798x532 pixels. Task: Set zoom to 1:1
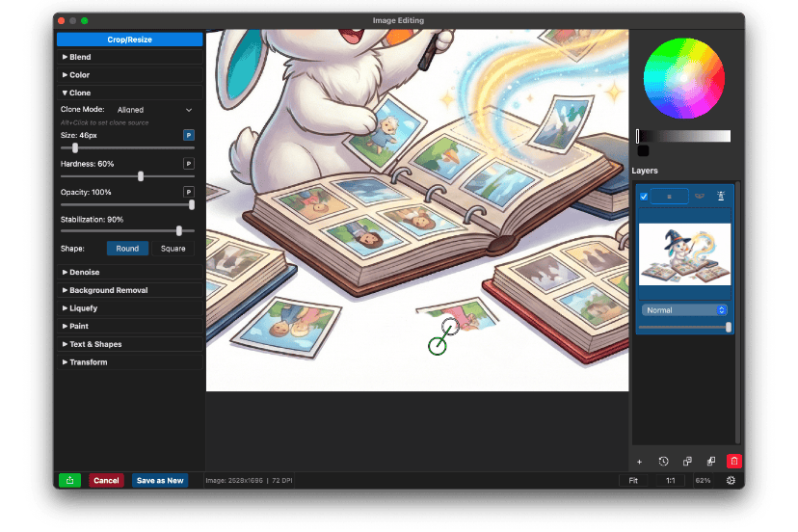tap(670, 480)
